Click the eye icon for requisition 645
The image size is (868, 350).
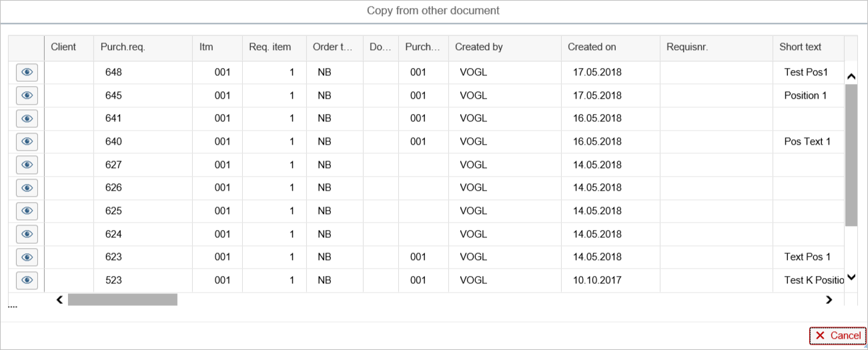[27, 96]
